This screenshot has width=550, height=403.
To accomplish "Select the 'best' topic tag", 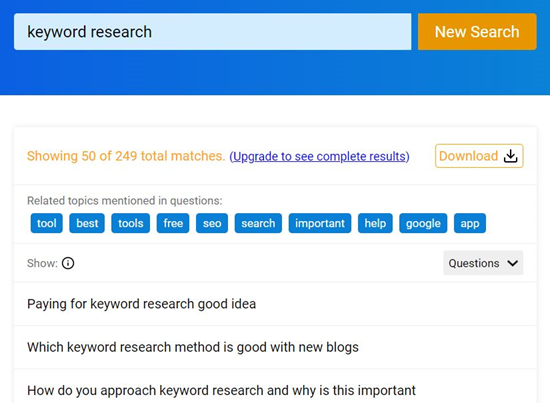I will [87, 223].
